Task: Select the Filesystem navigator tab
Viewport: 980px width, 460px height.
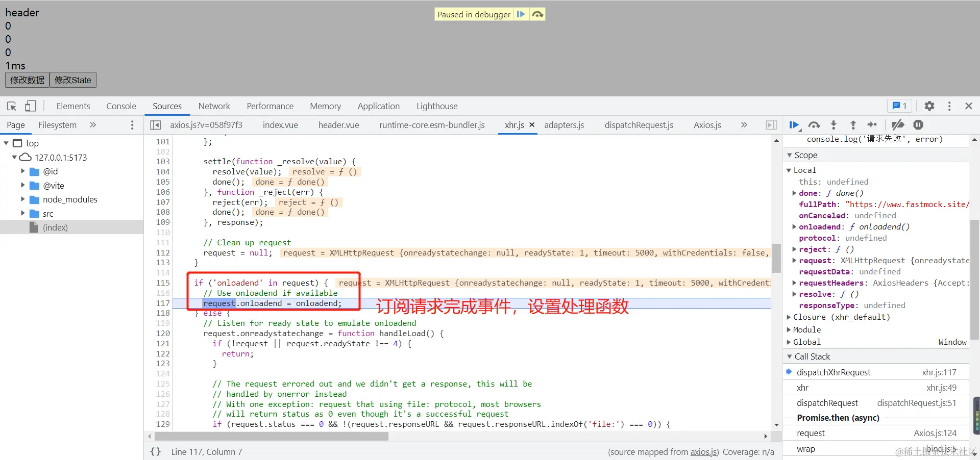Action: point(57,125)
